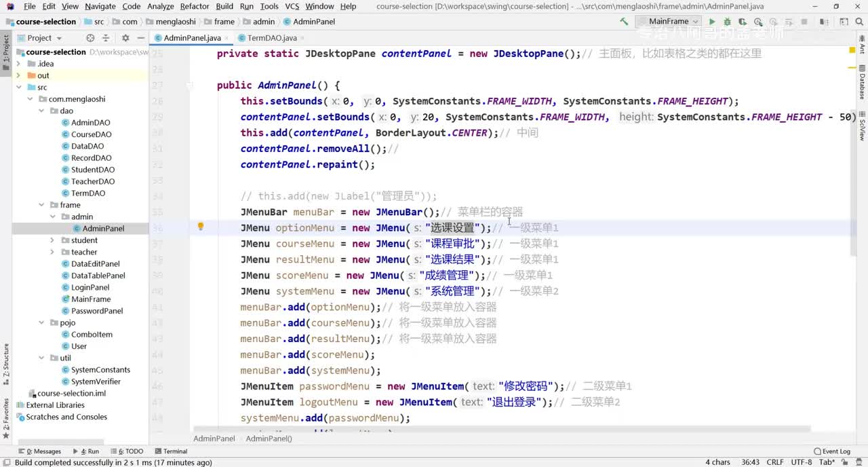868x467 pixels.
Task: Click the Build Project hammer icon
Action: point(624,22)
